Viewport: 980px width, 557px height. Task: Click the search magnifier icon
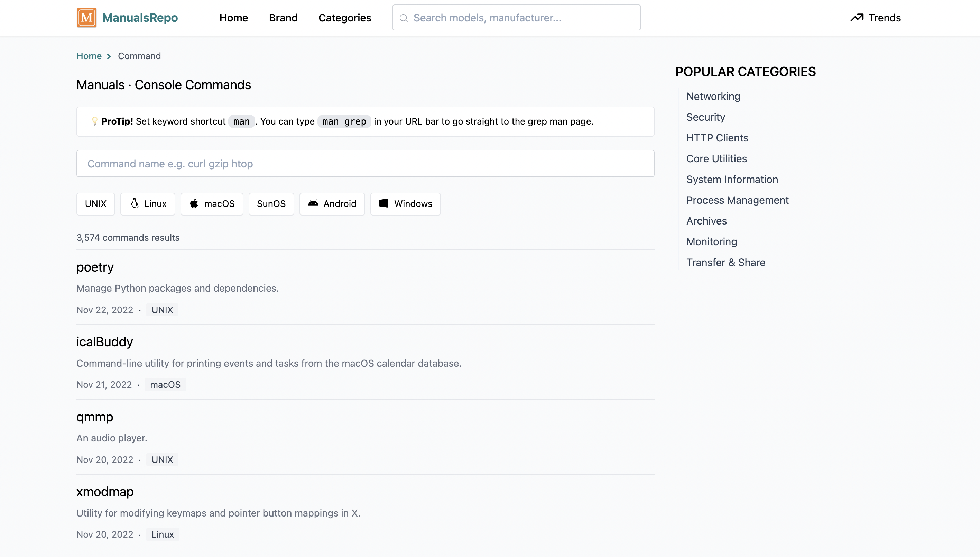tap(404, 18)
